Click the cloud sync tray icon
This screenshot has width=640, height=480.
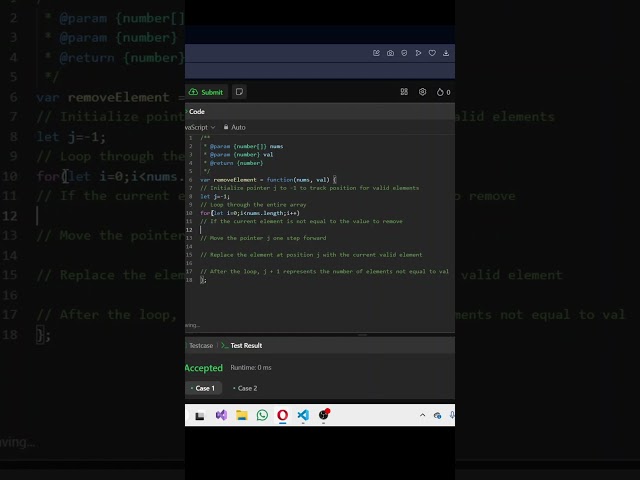pos(437,416)
